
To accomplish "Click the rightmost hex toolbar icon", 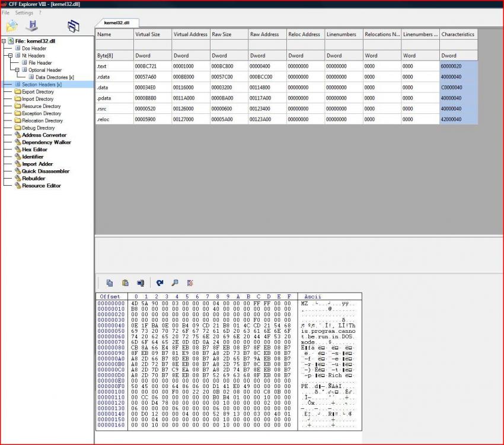I will 190,283.
